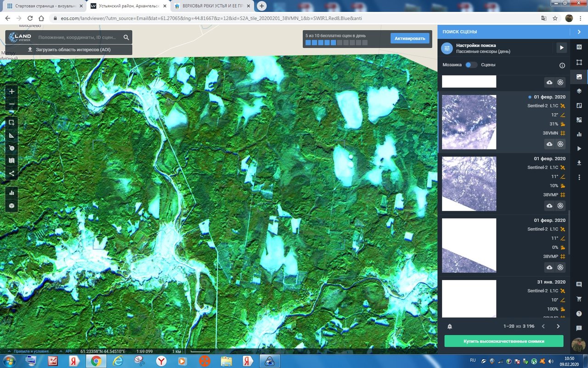The height and width of the screenshot is (368, 588).
Task: Select the 38VMN 31% cloud scene thumbnail
Action: click(469, 122)
